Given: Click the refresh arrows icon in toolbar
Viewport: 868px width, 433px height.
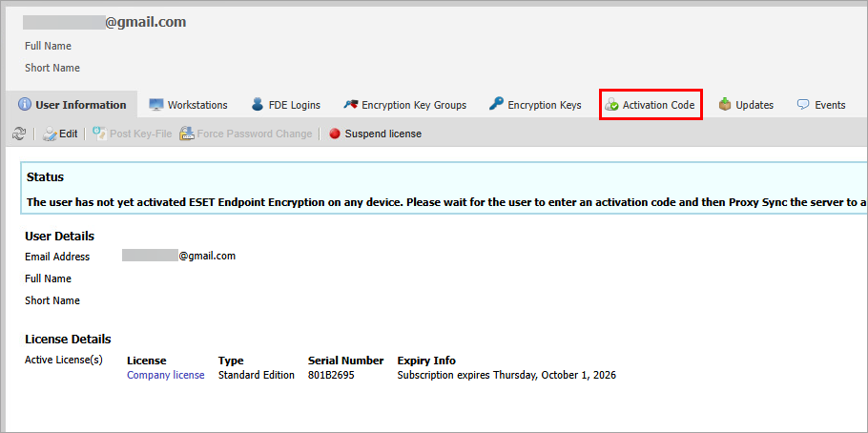Looking at the screenshot, I should pyautogui.click(x=18, y=134).
